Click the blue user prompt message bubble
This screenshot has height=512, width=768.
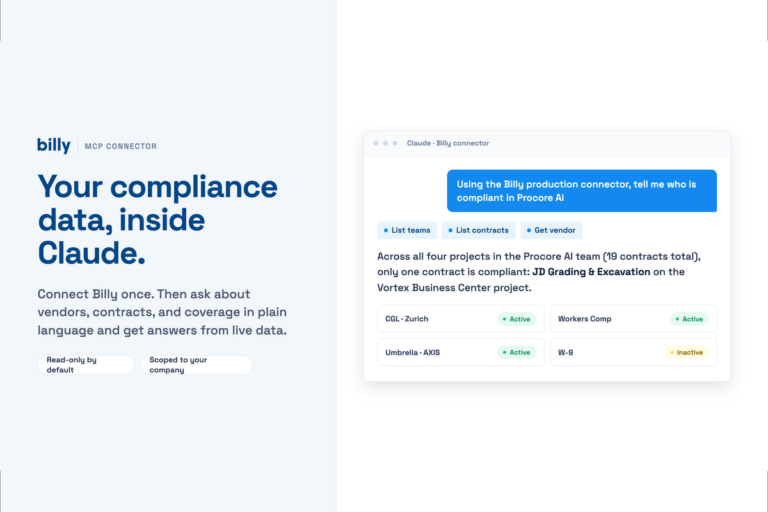pyautogui.click(x=581, y=191)
